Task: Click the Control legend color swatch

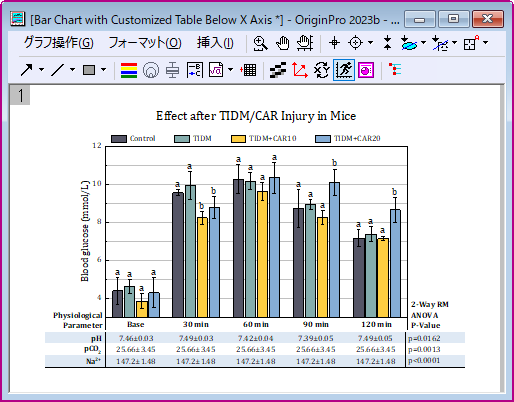Action: (119, 139)
